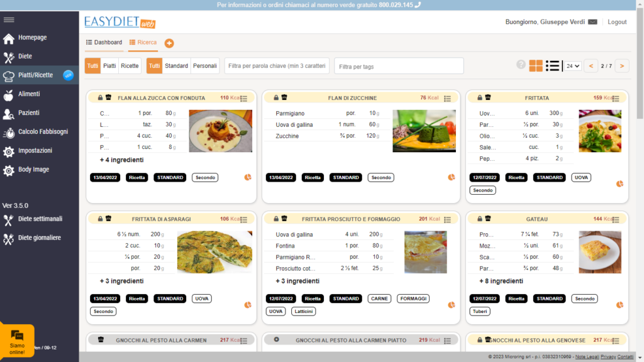Filter by Standard recipes

point(177,65)
